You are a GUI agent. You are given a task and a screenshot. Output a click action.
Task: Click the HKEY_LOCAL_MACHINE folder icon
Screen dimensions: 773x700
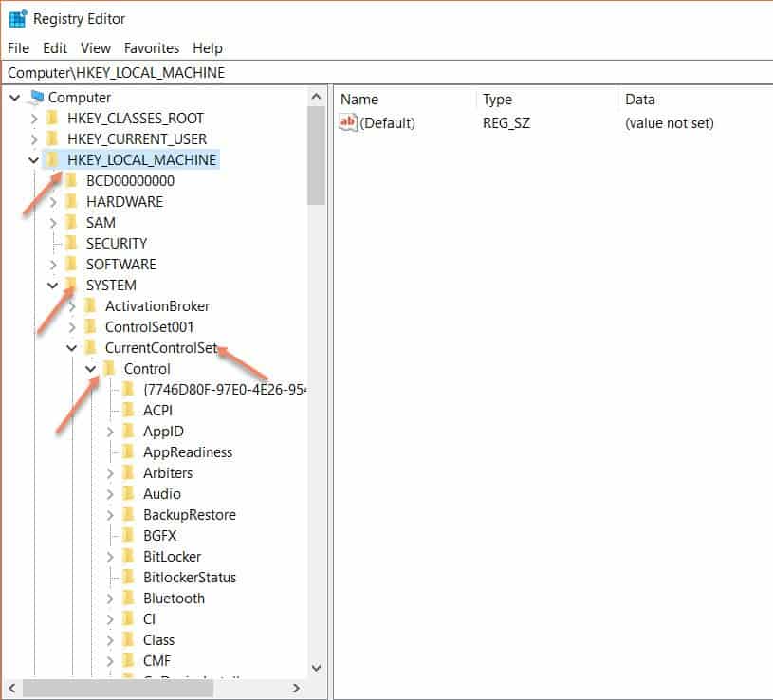click(x=52, y=160)
